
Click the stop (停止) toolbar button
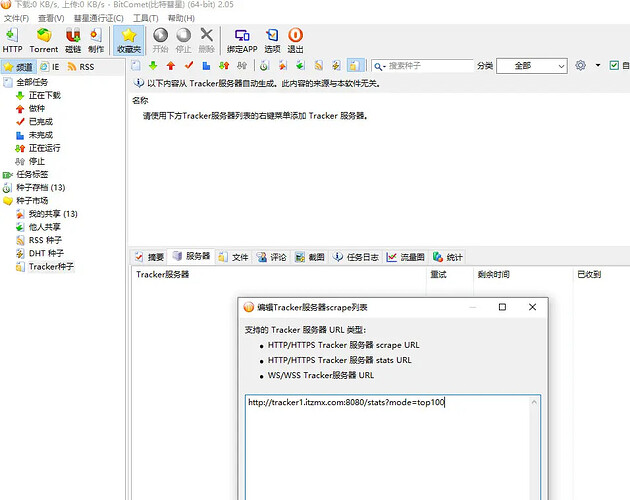point(184,40)
